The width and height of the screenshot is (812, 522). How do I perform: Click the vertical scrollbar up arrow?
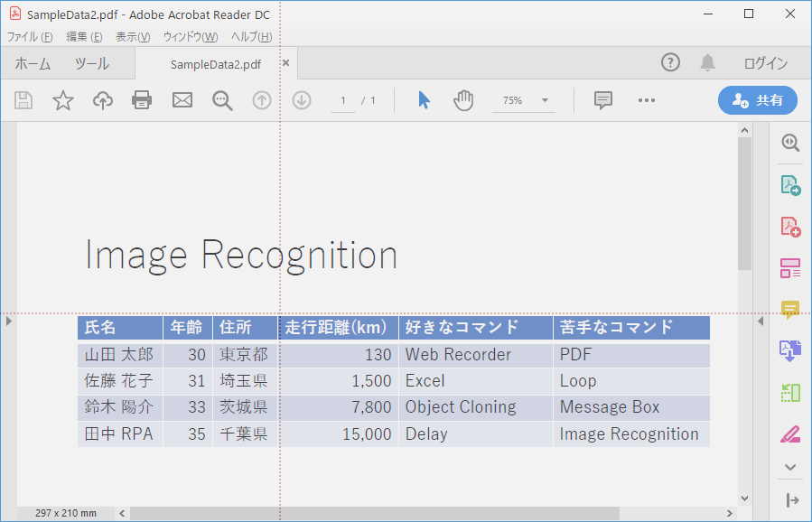(x=744, y=130)
